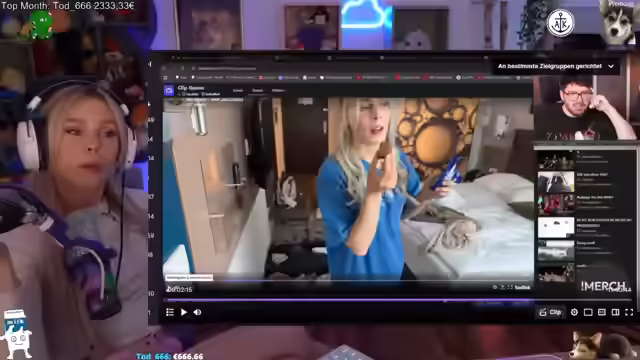Click the embedded clip's 00:02:15 timestamp

[x=180, y=289]
